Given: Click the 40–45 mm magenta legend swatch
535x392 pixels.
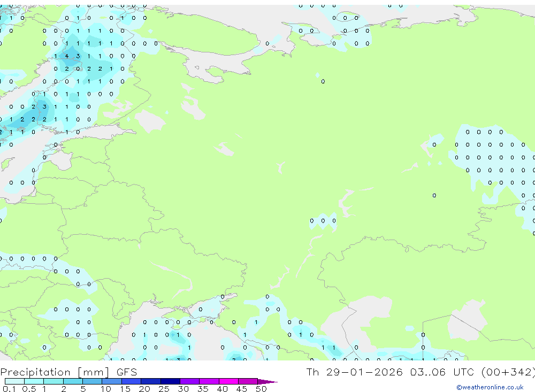Looking at the screenshot, I should click(x=228, y=381).
